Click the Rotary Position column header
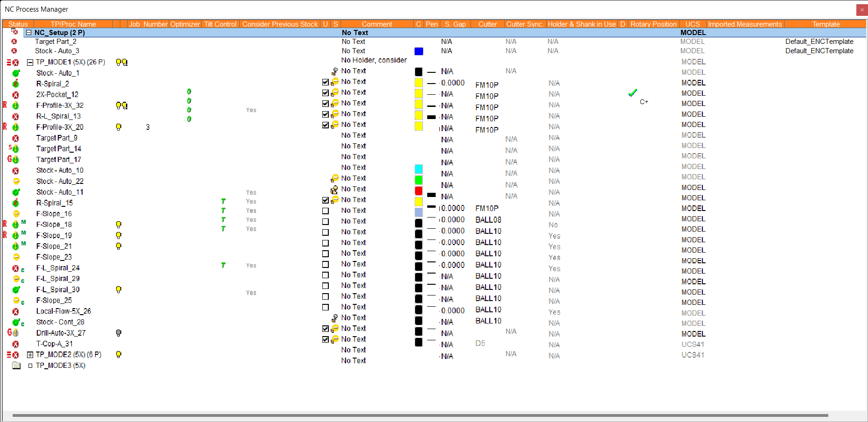The image size is (868, 422). (x=653, y=24)
